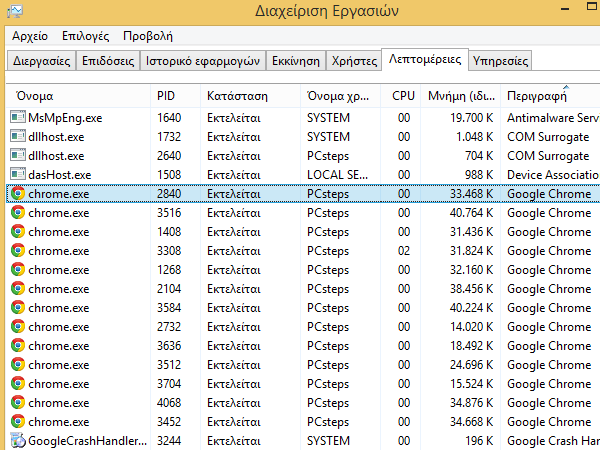600x450 pixels.
Task: Click the MsMpEng.exe process icon
Action: (x=18, y=117)
